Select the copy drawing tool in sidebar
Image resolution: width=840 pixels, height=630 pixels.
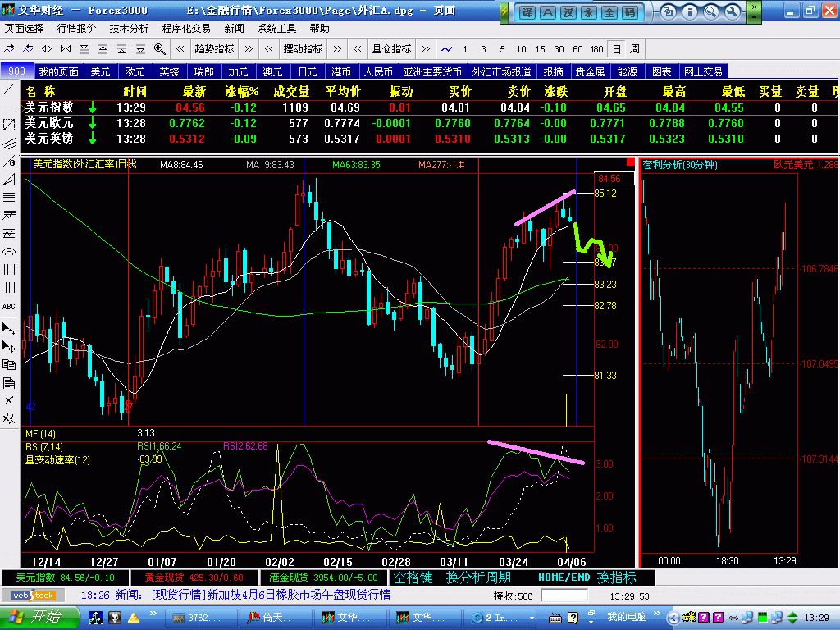coord(9,365)
